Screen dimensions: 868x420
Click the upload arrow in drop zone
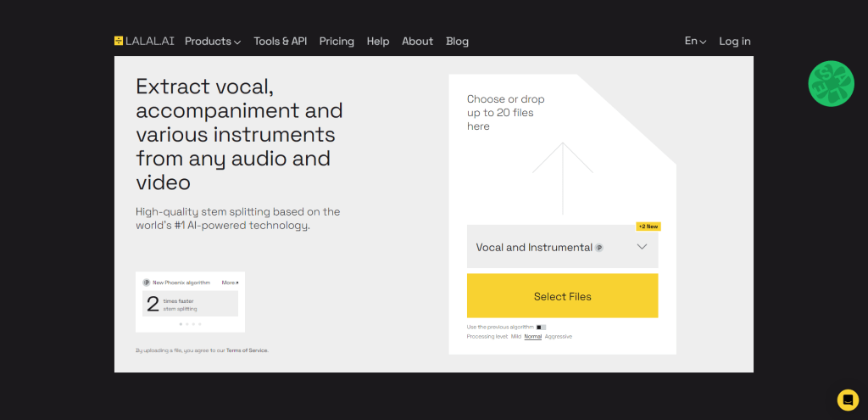[563, 178]
